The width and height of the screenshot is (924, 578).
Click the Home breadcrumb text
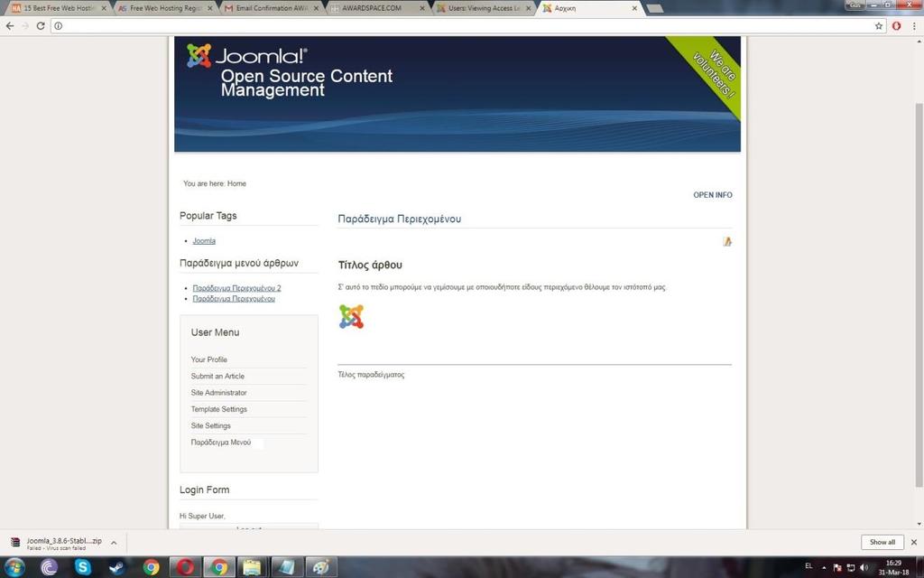pyautogui.click(x=237, y=183)
